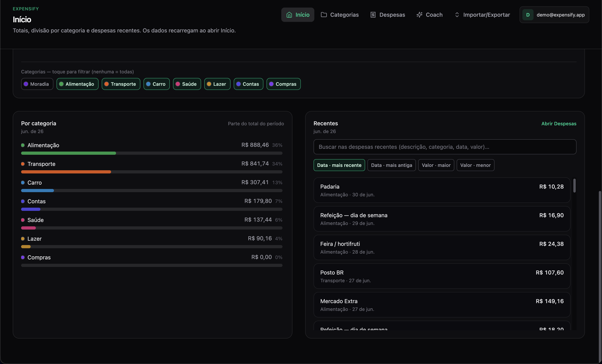Sort recents by Valor · menor
The image size is (602, 364).
click(475, 165)
